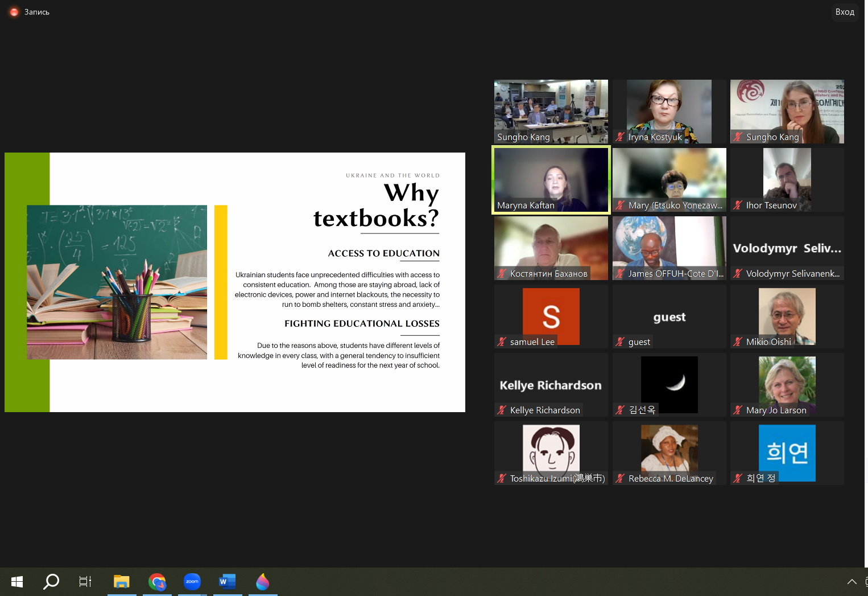Click the colorful droplet app taskbar icon
This screenshot has width=868, height=596.
point(262,581)
